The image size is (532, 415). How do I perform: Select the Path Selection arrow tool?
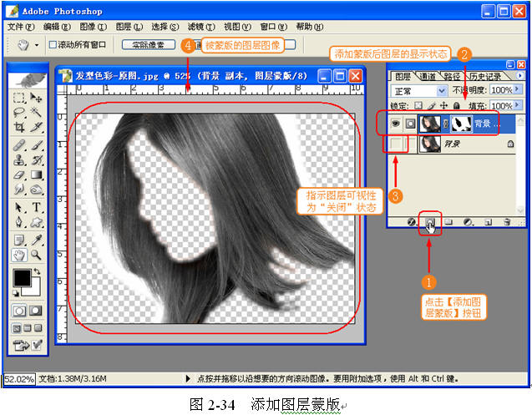[18, 207]
